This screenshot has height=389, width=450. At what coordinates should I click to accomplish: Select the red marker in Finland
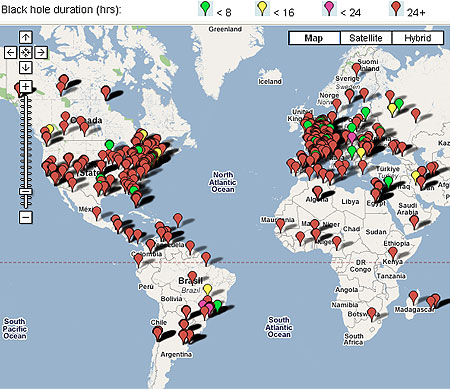click(356, 69)
